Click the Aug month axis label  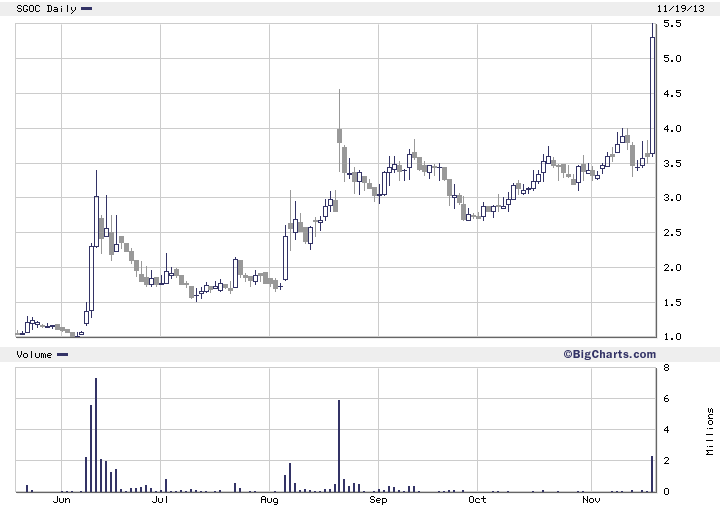269,500
